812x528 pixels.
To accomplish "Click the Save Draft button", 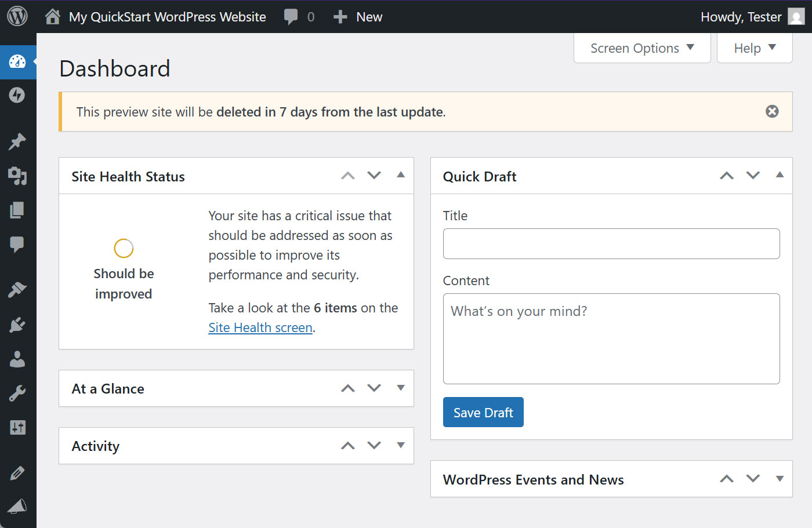I will pos(483,412).
